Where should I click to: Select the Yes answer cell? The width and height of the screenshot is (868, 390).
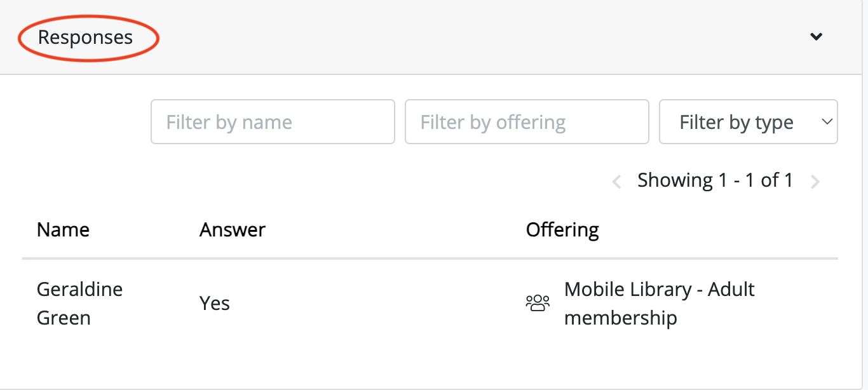215,303
